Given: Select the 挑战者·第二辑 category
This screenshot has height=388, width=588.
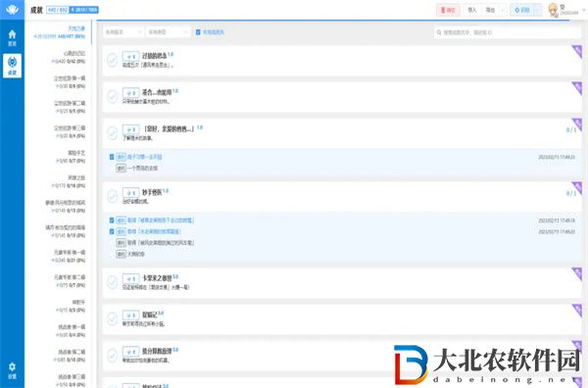Looking at the screenshot, I should click(59, 356).
